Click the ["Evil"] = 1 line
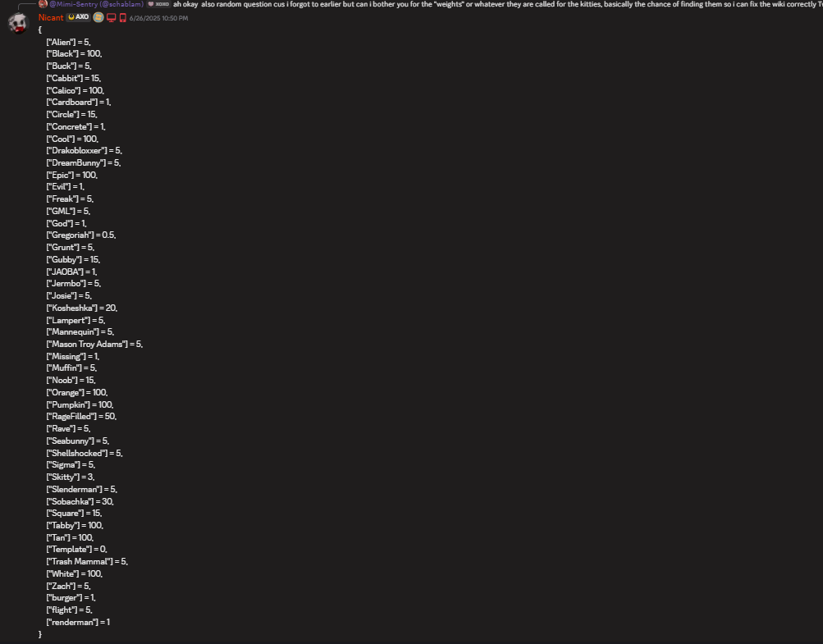This screenshot has width=823, height=644. click(x=65, y=187)
